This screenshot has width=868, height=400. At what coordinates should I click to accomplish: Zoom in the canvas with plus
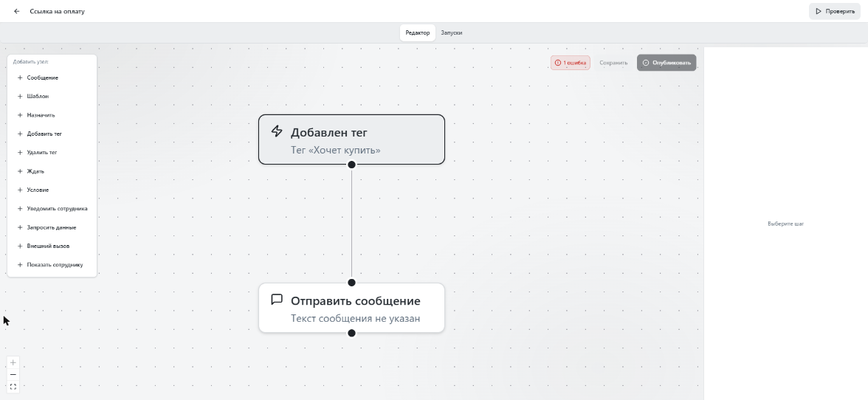[x=13, y=362]
